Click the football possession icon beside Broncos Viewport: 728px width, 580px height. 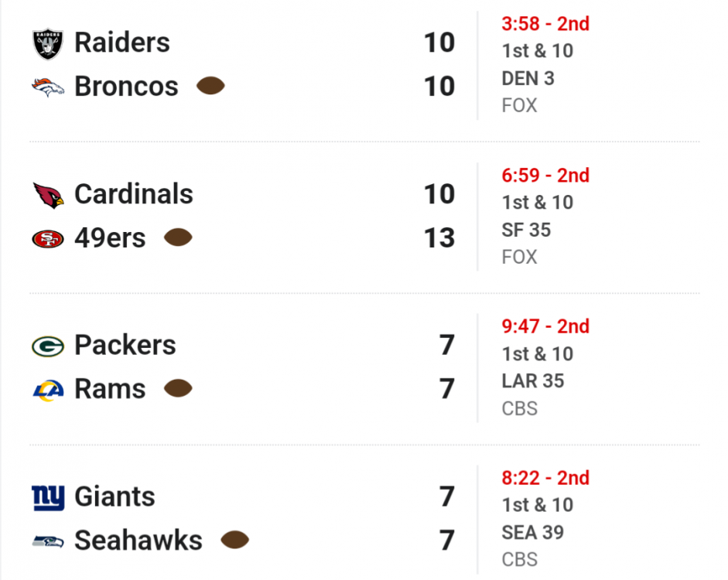pos(210,86)
